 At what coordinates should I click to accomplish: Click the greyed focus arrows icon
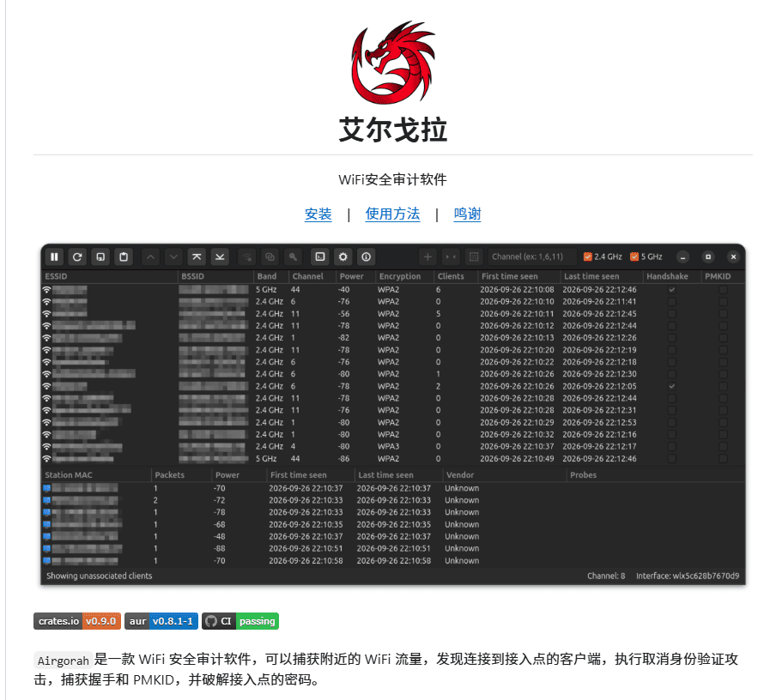[451, 256]
